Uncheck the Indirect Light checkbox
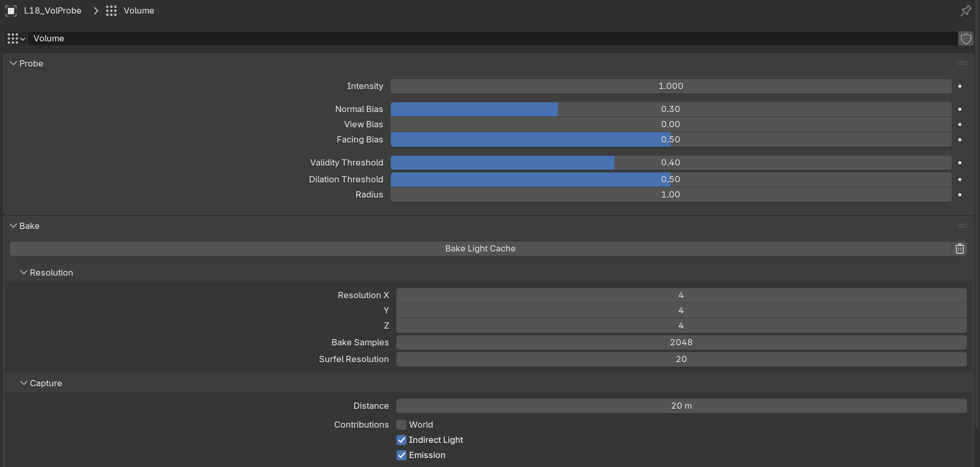 [401, 440]
